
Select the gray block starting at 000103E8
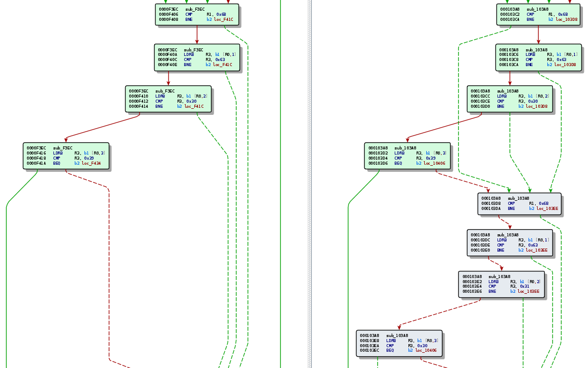click(x=399, y=343)
